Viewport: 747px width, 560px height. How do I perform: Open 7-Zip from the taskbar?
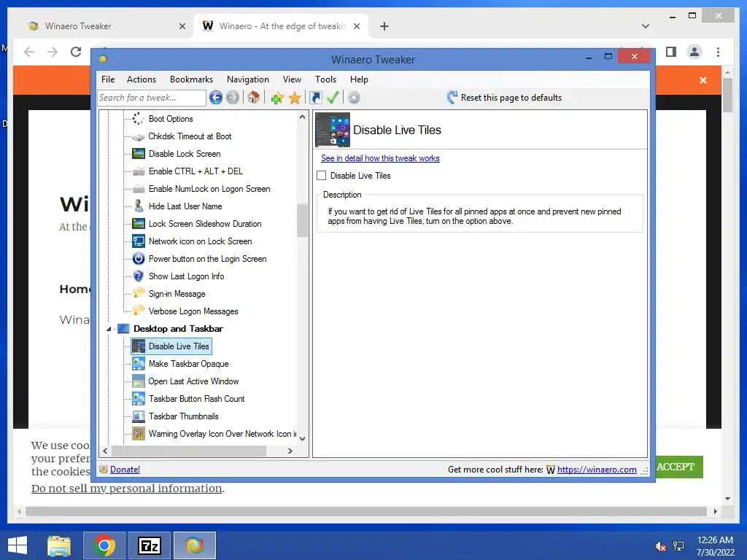(149, 545)
